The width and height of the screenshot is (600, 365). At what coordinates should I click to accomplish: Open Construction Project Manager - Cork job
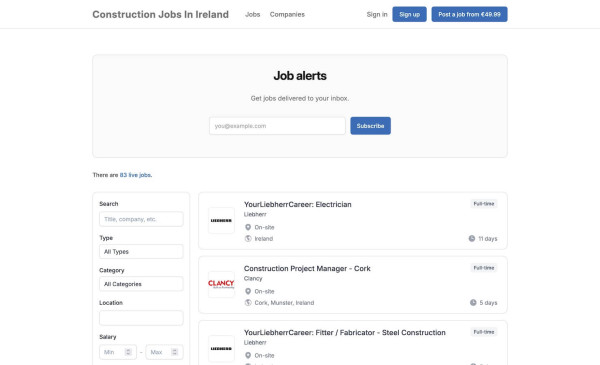point(307,269)
